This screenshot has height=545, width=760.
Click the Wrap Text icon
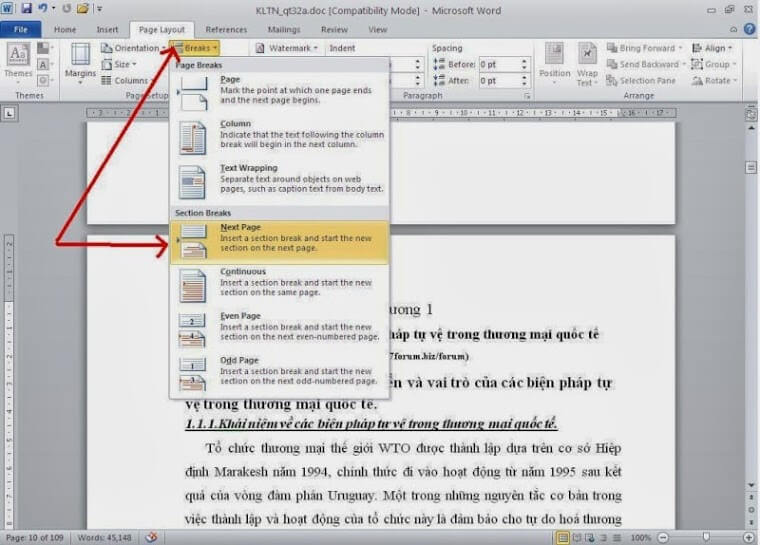click(x=587, y=60)
